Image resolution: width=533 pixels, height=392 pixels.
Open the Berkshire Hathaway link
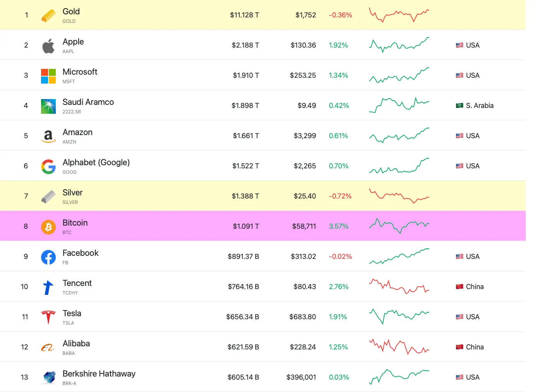(x=99, y=374)
